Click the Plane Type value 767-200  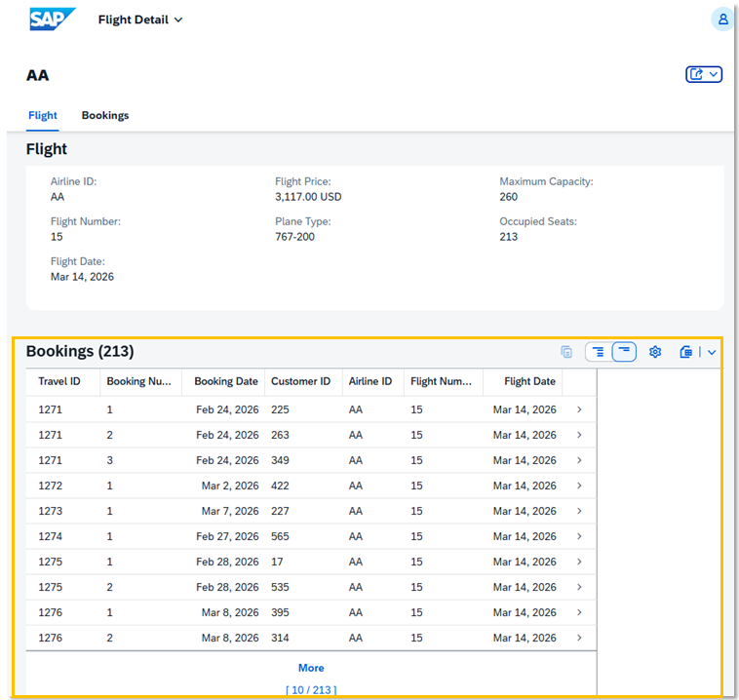(294, 237)
